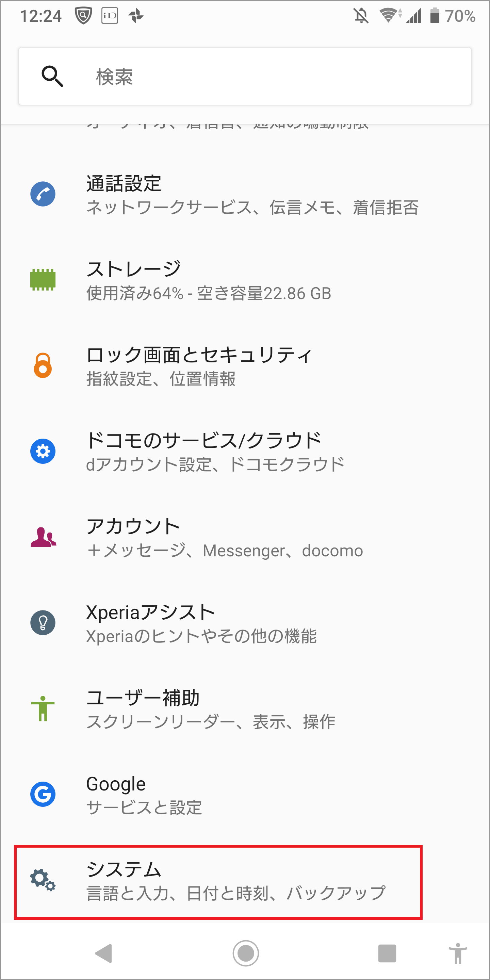Open システム settings entry
490x980 pixels.
coord(245,880)
